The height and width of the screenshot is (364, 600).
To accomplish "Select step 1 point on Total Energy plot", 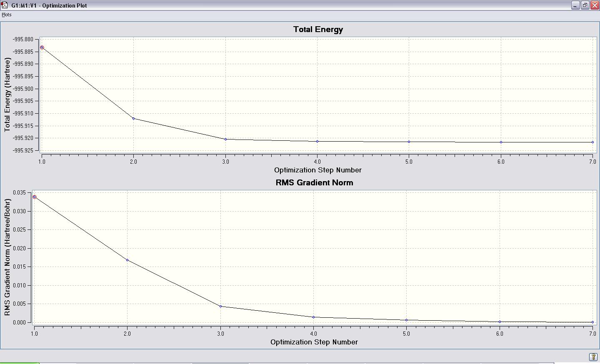I will (42, 47).
